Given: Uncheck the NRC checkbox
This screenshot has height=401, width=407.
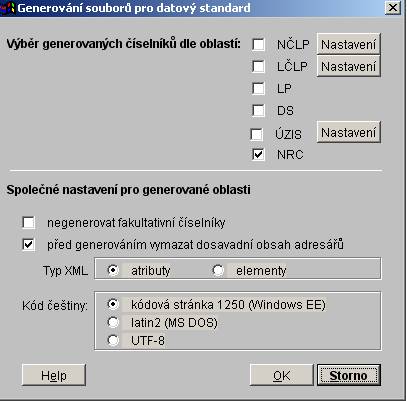Looking at the screenshot, I should pyautogui.click(x=258, y=154).
